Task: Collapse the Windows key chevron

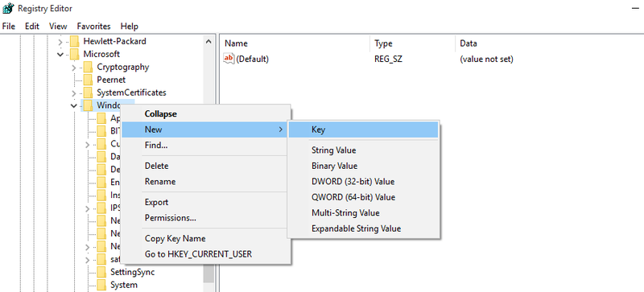Action: pos(74,105)
